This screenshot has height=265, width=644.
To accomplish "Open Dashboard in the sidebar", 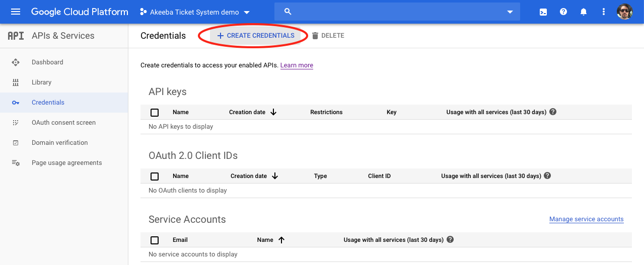I will 47,62.
